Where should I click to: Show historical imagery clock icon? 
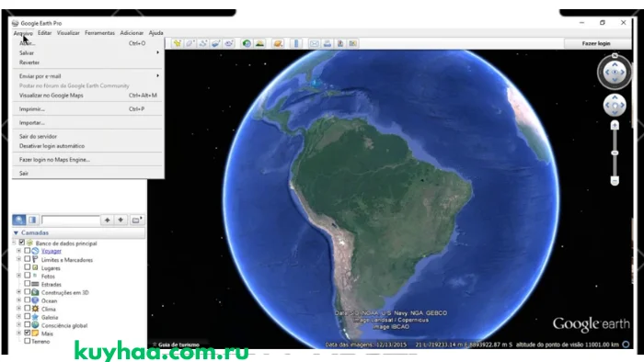[247, 43]
